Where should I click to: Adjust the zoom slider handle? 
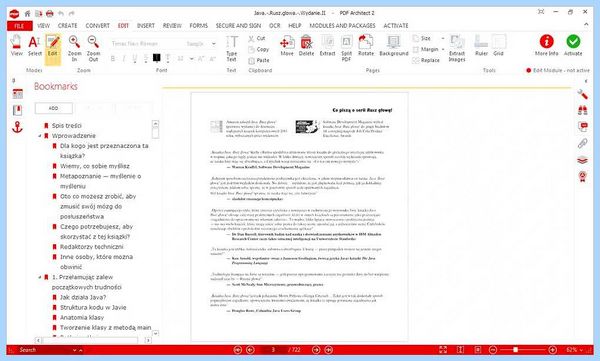pos(515,350)
